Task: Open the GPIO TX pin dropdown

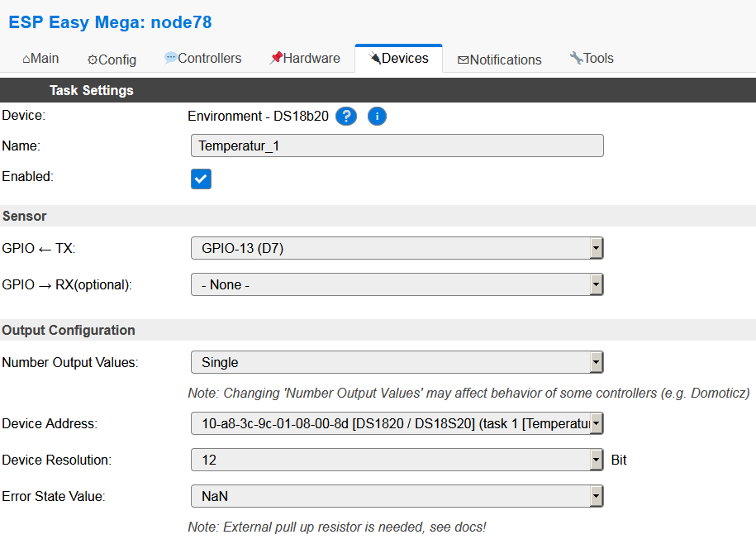Action: pos(397,248)
